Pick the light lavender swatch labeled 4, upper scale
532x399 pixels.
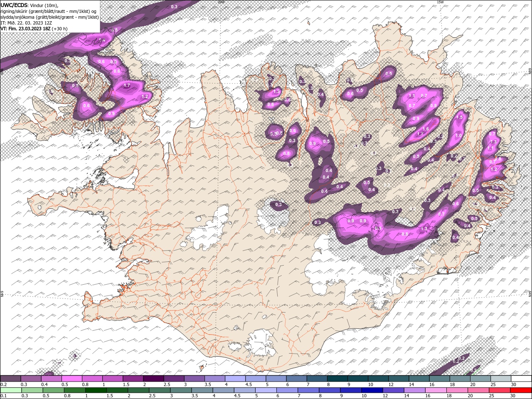tap(235, 379)
